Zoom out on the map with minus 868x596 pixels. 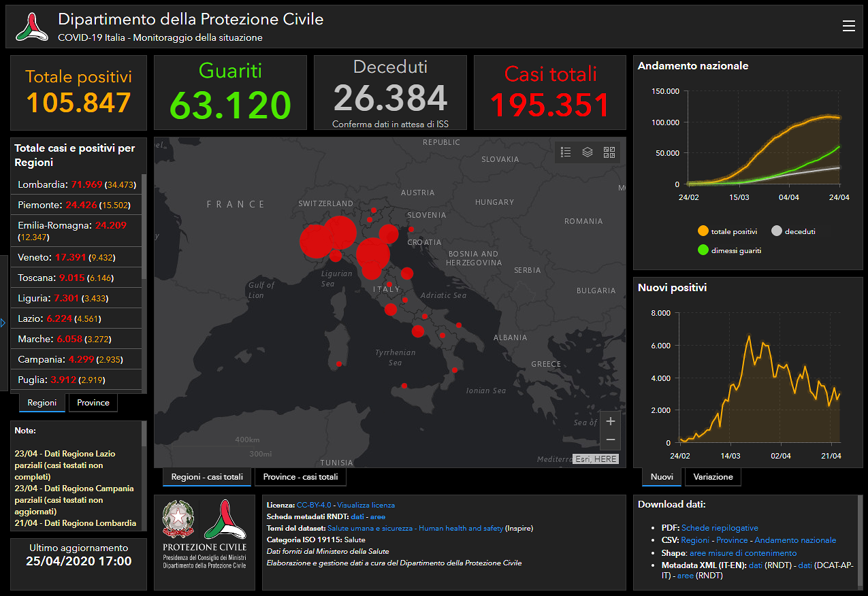tap(610, 440)
